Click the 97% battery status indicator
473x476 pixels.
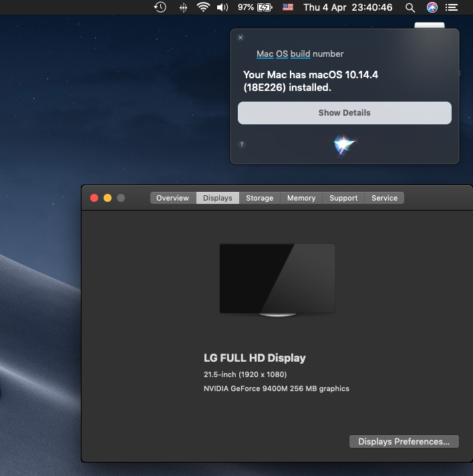point(255,7)
